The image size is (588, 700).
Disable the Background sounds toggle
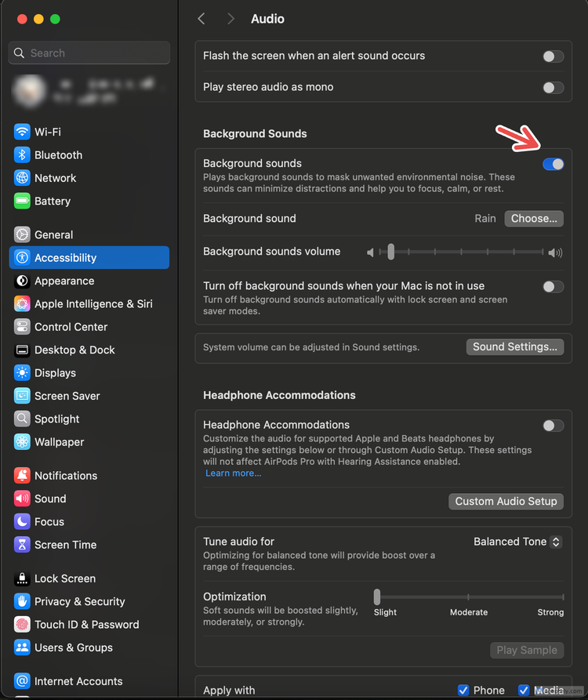click(x=554, y=165)
